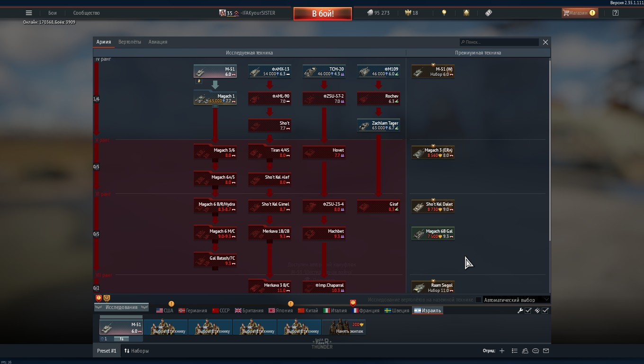This screenshot has width=644, height=364.
Task: Select the ZSU-57-2 vehicle card
Action: (x=324, y=99)
